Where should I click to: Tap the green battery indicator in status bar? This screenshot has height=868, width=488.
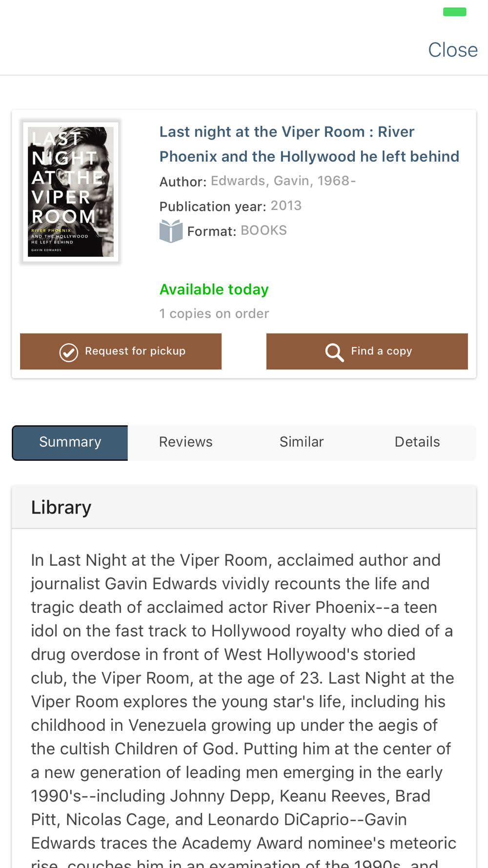point(455,12)
